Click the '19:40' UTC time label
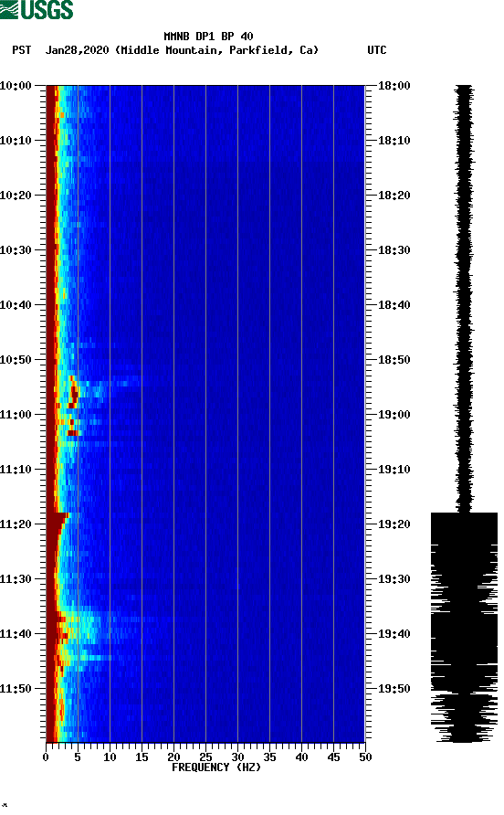Image resolution: width=504 pixels, height=815 pixels. click(394, 634)
